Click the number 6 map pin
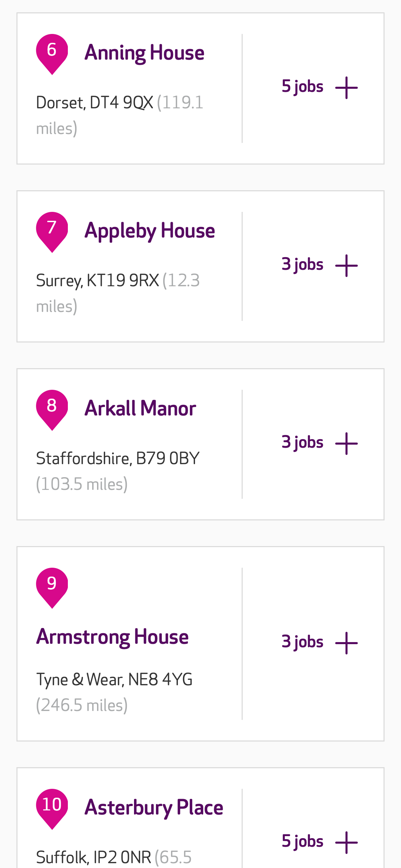The height and width of the screenshot is (868, 401). [x=52, y=52]
